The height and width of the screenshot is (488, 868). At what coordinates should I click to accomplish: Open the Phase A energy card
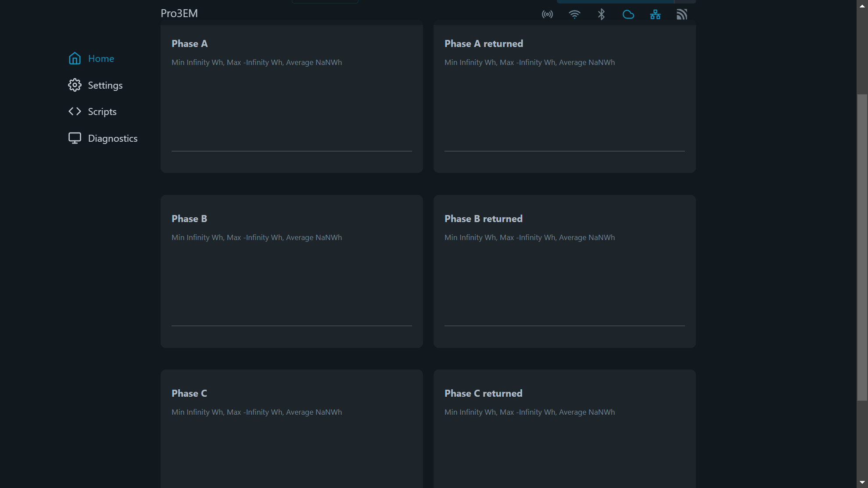click(291, 98)
